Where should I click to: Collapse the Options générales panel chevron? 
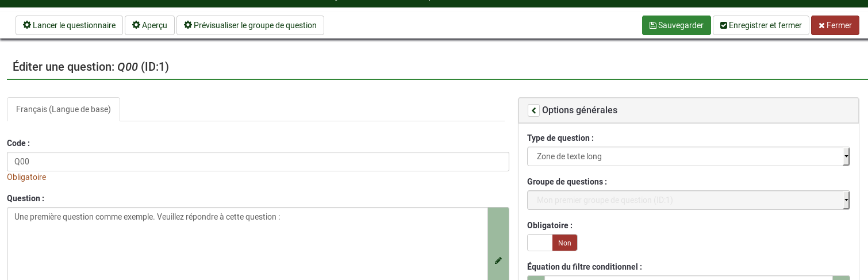533,110
